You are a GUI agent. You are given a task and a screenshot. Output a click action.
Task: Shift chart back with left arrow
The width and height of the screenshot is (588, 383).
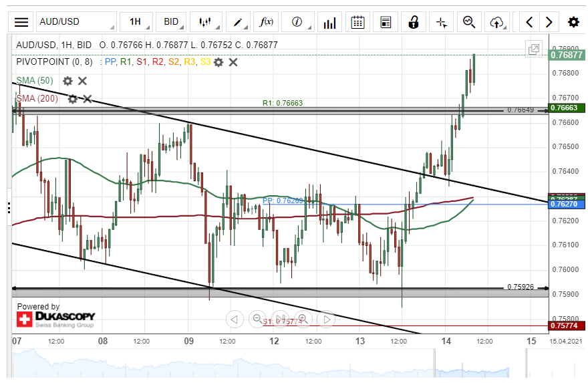[529, 22]
